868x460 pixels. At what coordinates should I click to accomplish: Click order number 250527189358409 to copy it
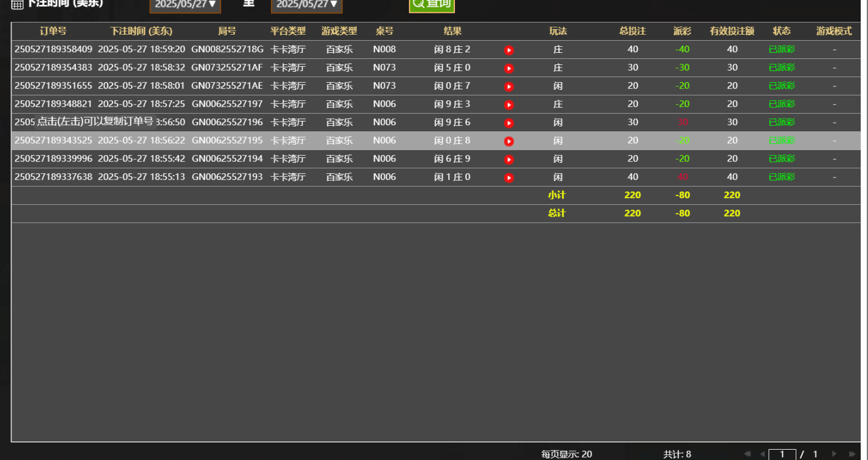tap(52, 49)
